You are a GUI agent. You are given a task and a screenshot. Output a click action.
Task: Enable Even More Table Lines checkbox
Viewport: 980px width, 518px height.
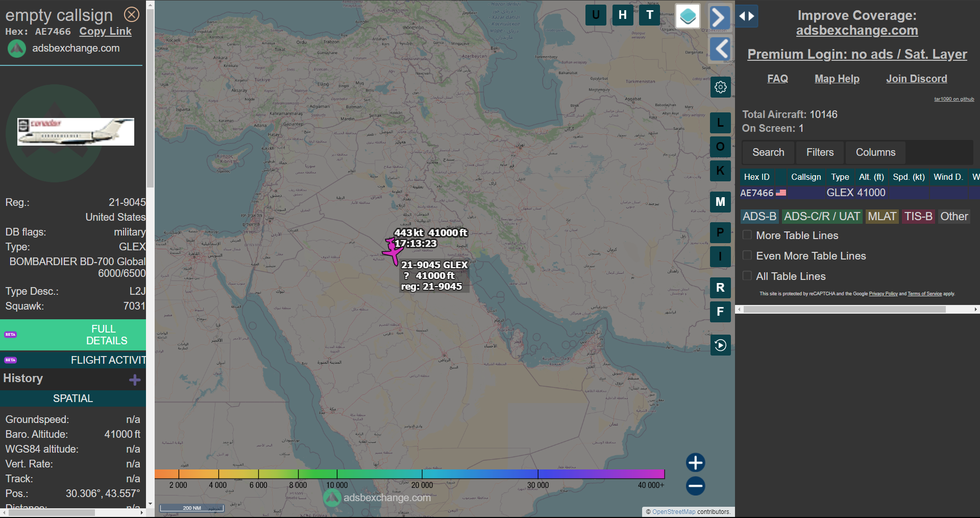click(x=747, y=255)
